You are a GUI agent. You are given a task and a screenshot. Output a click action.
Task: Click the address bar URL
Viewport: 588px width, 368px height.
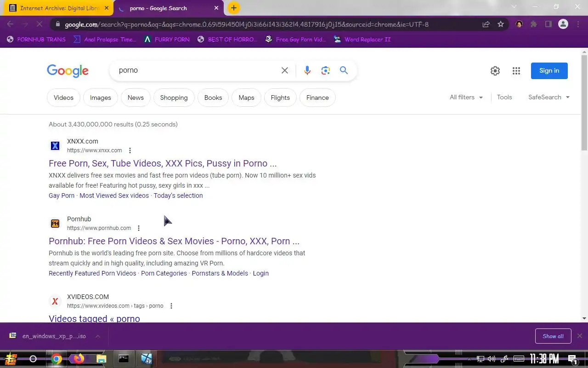coord(247,24)
